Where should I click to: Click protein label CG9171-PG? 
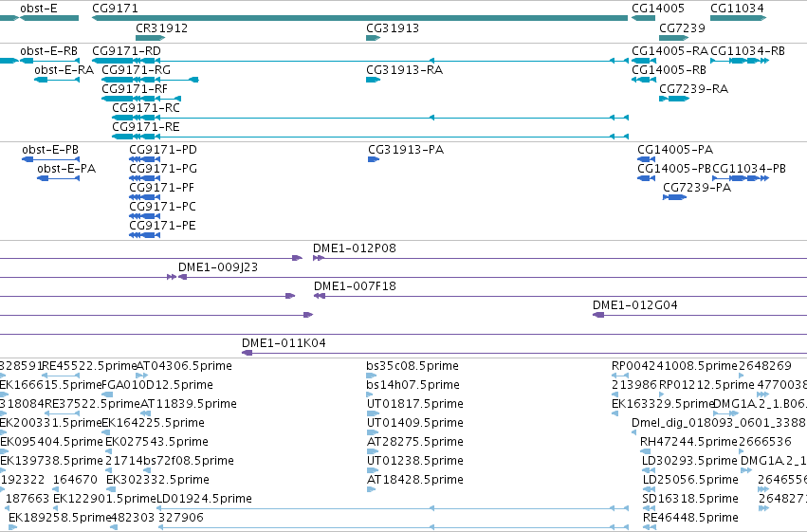(163, 169)
